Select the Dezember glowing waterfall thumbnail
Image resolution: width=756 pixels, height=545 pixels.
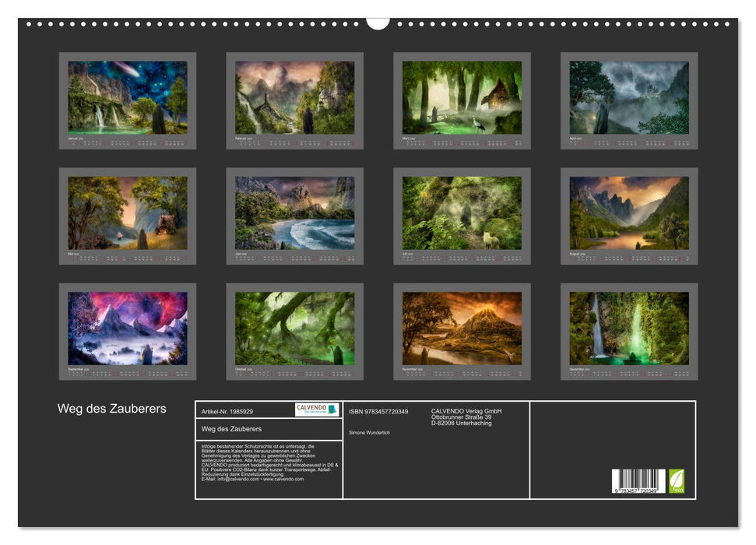[629, 329]
